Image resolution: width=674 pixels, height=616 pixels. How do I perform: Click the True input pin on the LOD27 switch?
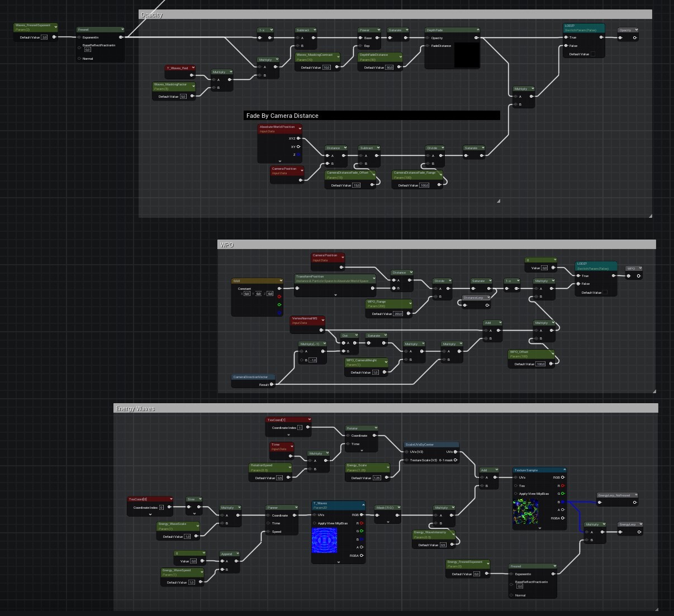click(x=566, y=37)
